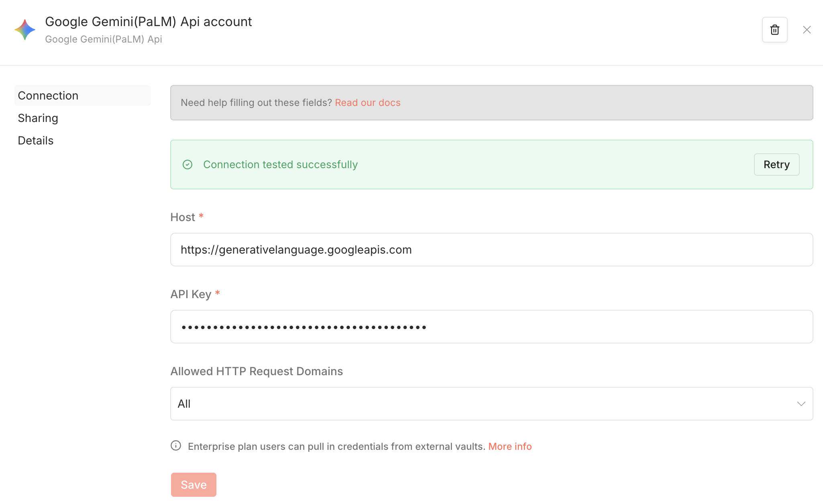The width and height of the screenshot is (823, 504).
Task: Click the Connection tested successfully message
Action: tap(280, 165)
